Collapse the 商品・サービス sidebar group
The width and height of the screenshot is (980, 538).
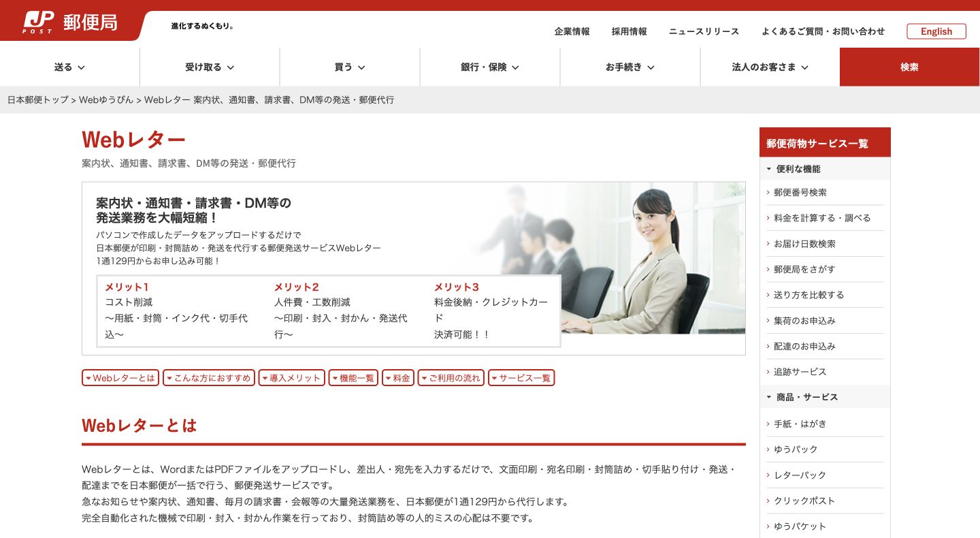[825, 397]
